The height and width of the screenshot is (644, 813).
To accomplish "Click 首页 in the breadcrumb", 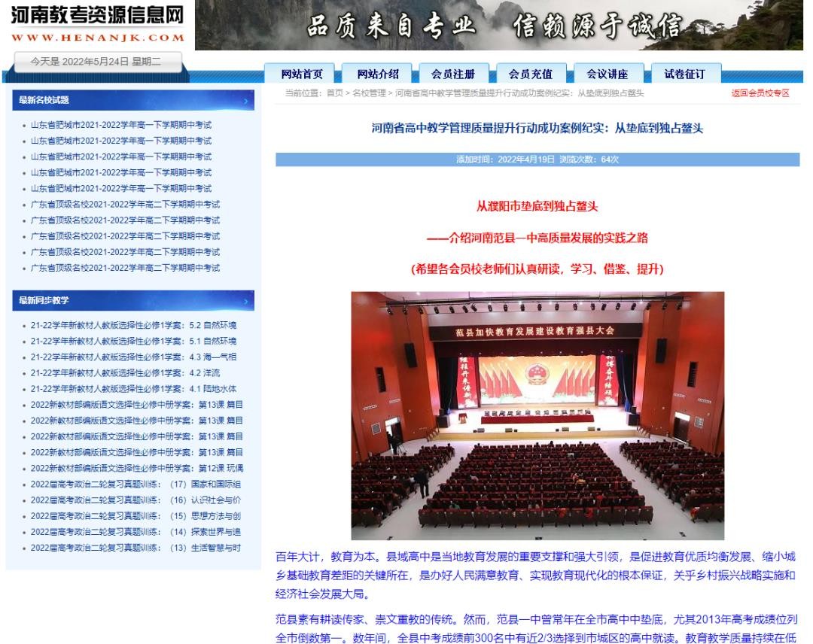I will coord(334,93).
